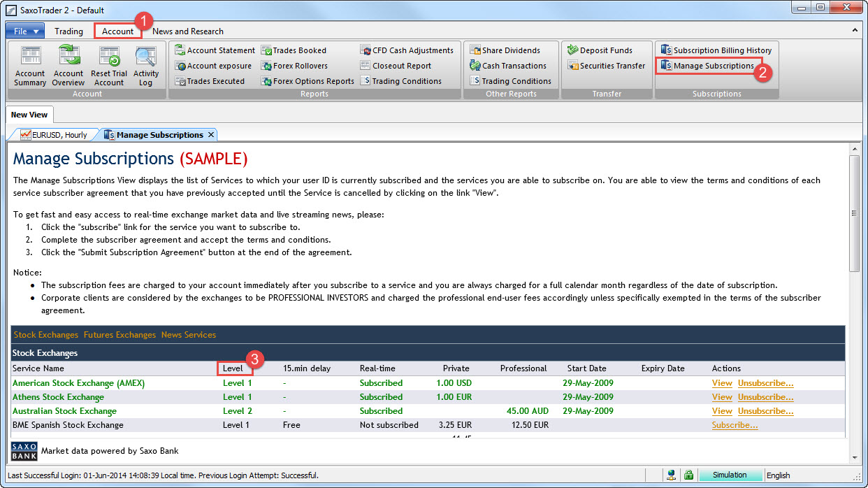The height and width of the screenshot is (488, 868).
Task: Select the Account ribbon tab
Action: (x=117, y=31)
